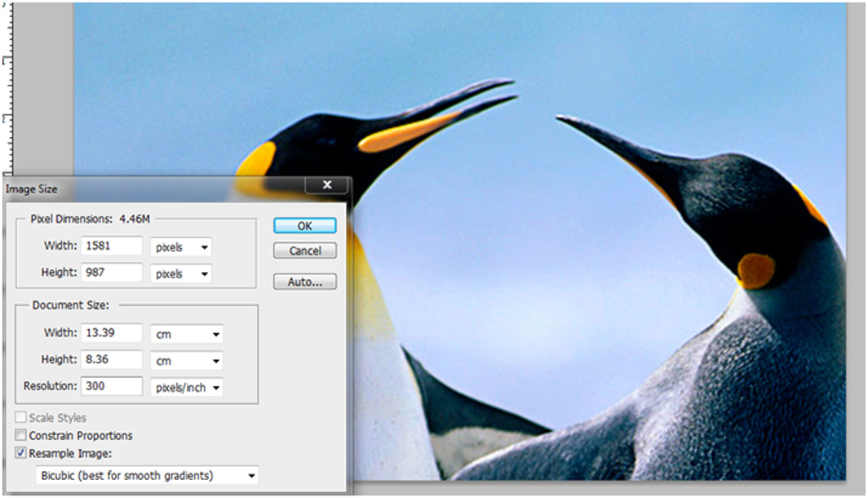Image resolution: width=868 pixels, height=498 pixels.
Task: Expand the Bicubic resampling method dropdown
Action: (147, 475)
